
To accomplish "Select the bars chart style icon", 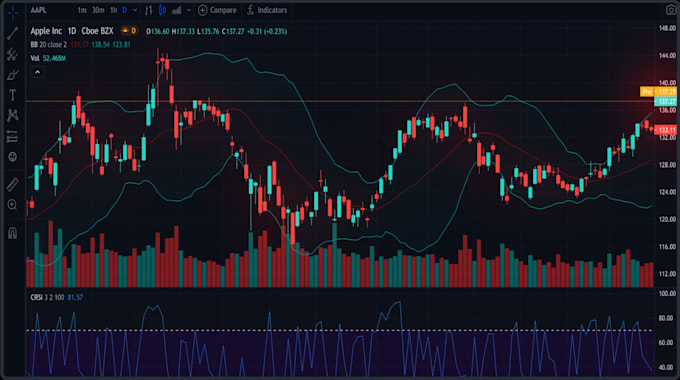I will pos(148,10).
